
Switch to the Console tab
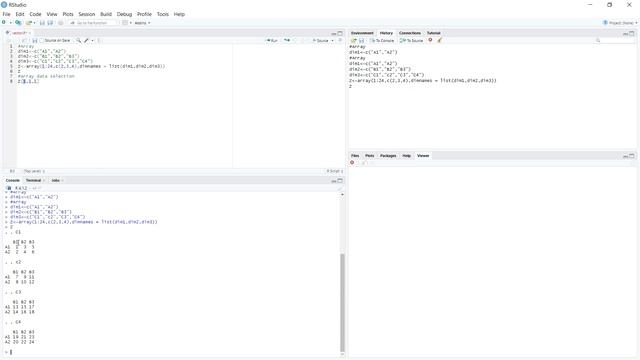pos(13,180)
